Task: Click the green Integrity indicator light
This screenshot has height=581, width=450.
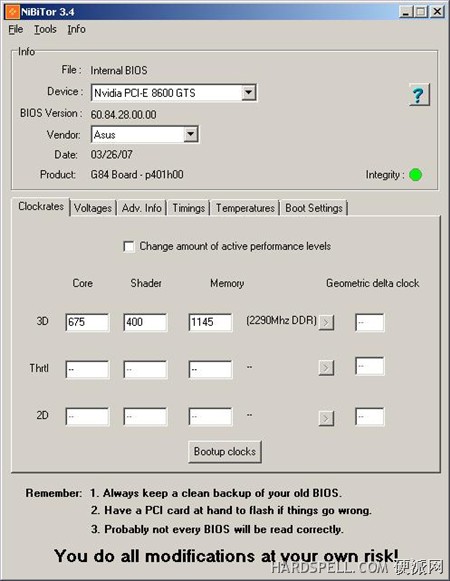Action: [x=415, y=175]
